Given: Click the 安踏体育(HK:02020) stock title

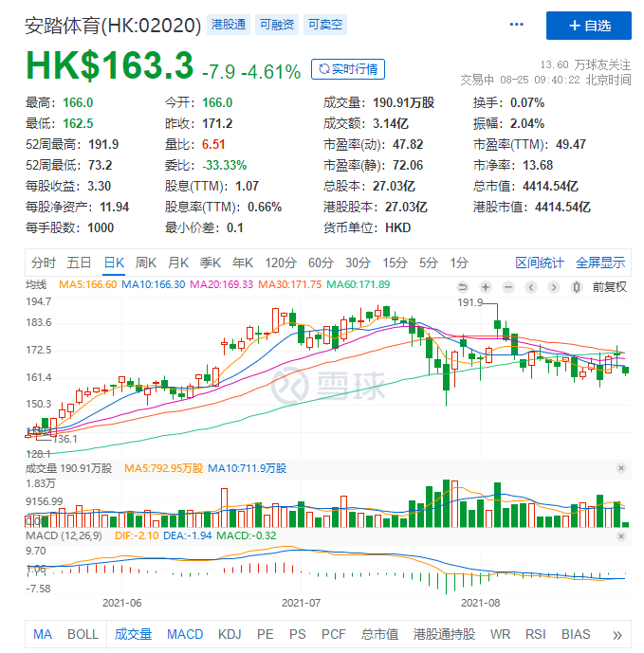Looking at the screenshot, I should pyautogui.click(x=113, y=26).
